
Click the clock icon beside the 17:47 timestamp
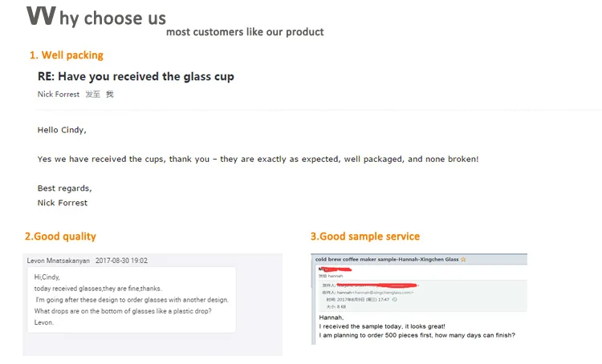(393, 299)
